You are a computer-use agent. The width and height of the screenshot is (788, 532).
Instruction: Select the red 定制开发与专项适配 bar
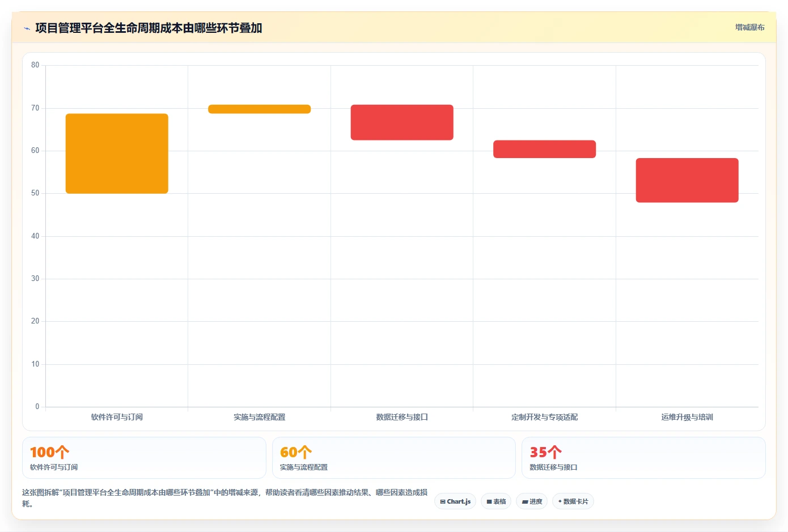point(544,149)
